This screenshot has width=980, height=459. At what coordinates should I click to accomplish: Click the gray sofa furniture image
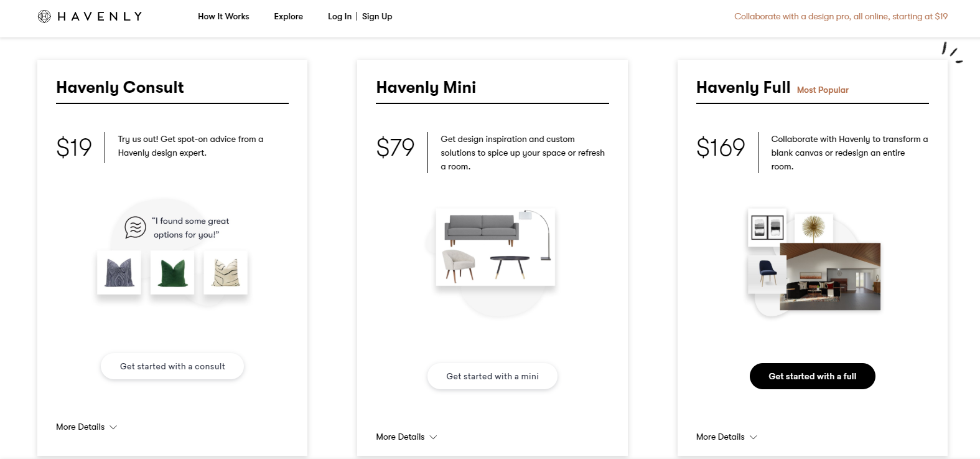[482, 229]
